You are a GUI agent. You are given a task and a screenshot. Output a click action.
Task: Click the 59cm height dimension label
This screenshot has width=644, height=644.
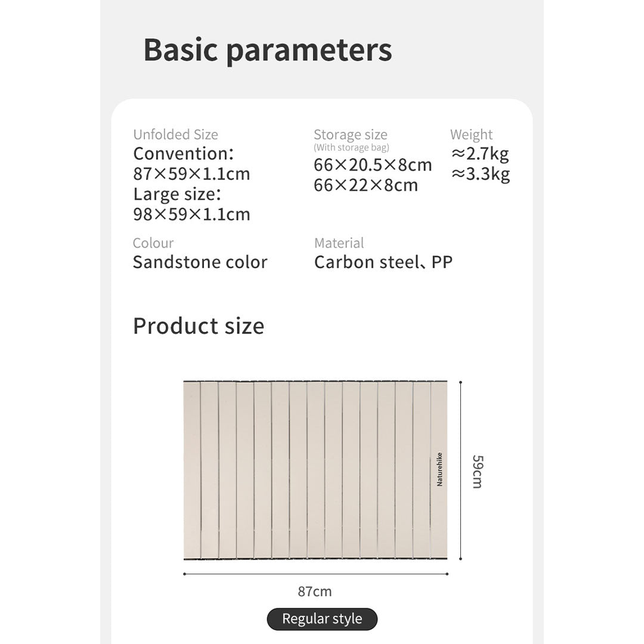[x=477, y=471]
